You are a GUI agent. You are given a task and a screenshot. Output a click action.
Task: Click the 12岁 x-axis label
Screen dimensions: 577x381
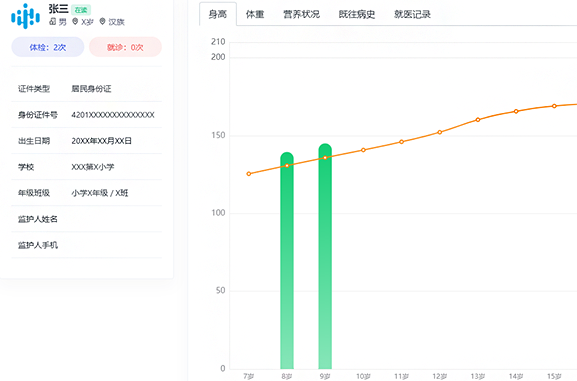[x=440, y=376]
